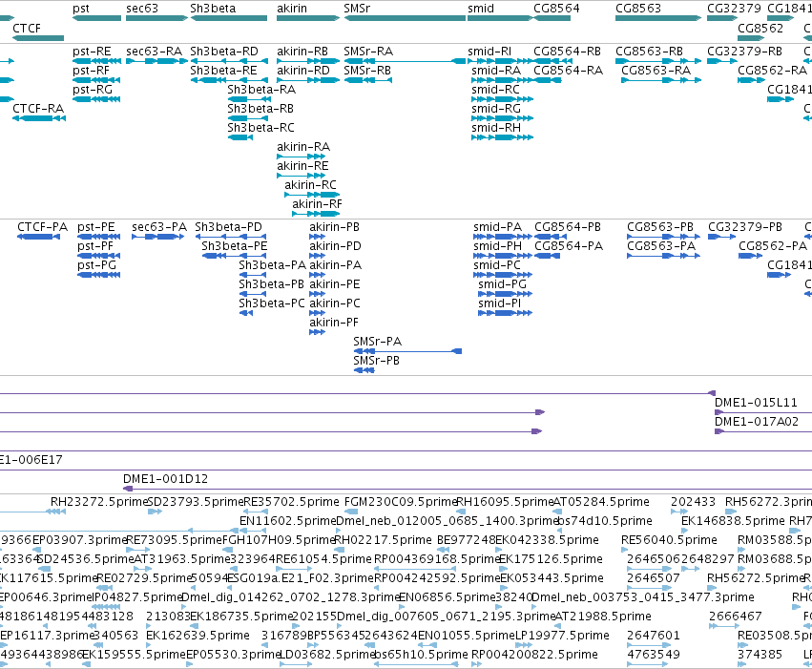The image size is (812, 669).
Task: Select the CG8563-RA transcript label
Action: coord(656,71)
